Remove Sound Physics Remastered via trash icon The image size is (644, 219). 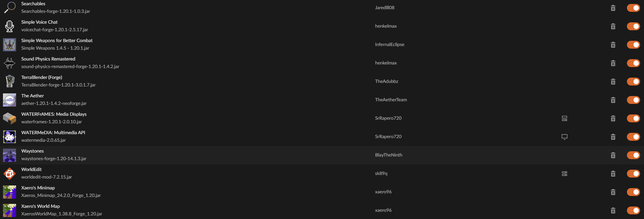click(x=613, y=63)
